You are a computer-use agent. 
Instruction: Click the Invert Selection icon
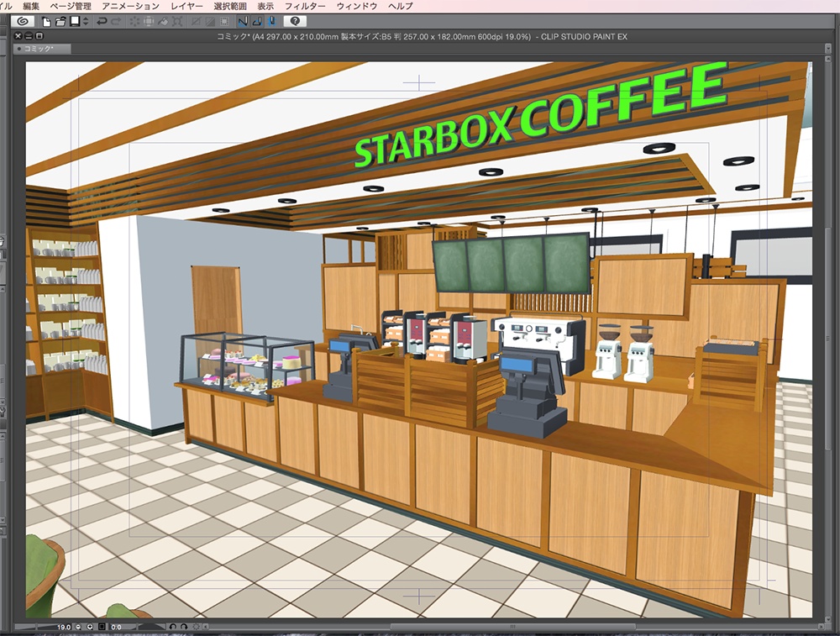point(210,22)
